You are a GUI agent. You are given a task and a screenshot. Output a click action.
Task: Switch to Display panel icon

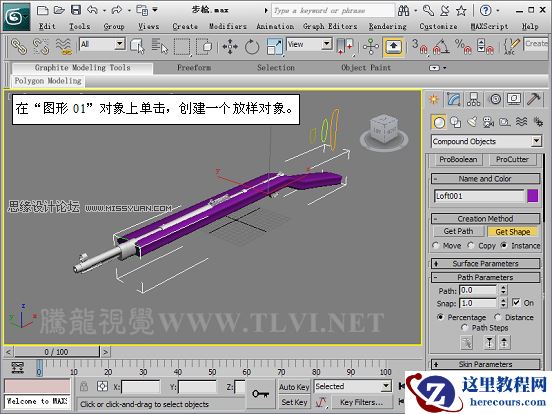click(514, 100)
